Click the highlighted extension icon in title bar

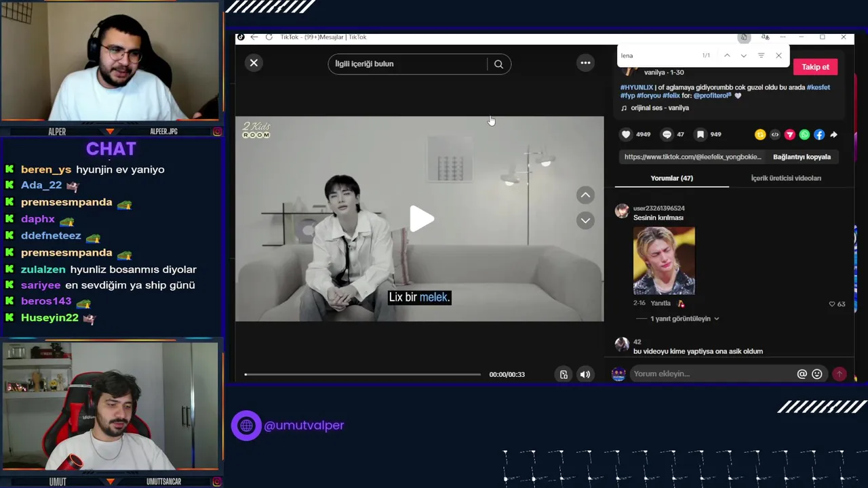[744, 37]
